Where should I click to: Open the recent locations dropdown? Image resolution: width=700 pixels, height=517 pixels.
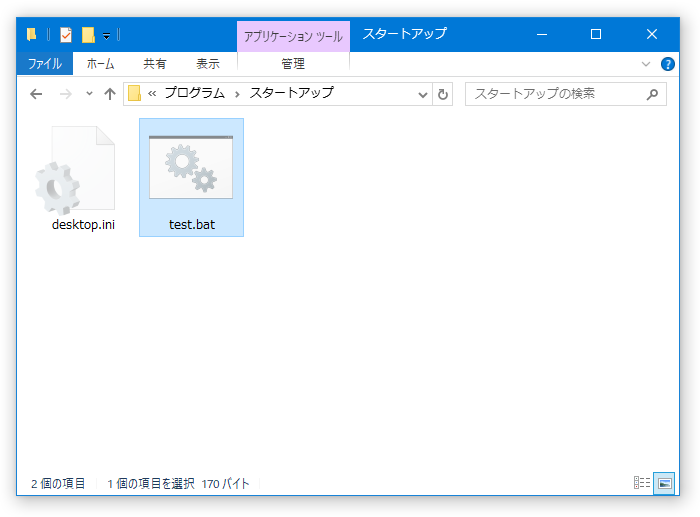coord(89,94)
